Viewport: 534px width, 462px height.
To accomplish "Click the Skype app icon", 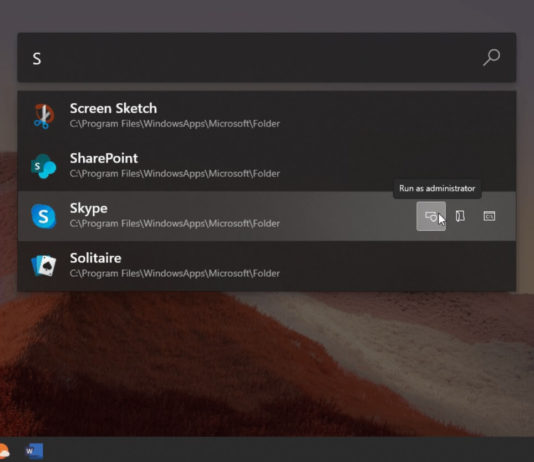I will pyautogui.click(x=44, y=216).
